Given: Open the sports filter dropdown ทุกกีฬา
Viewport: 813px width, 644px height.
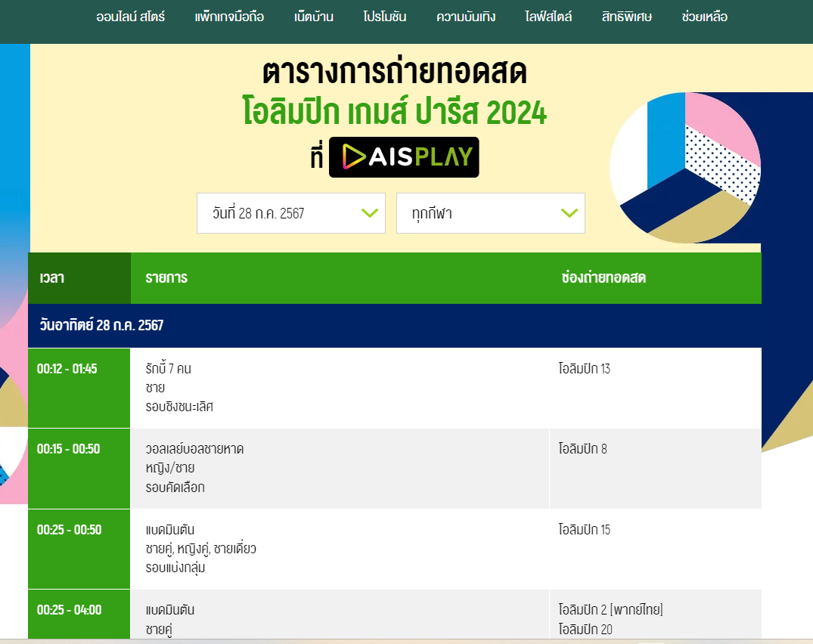Looking at the screenshot, I should coord(491,213).
